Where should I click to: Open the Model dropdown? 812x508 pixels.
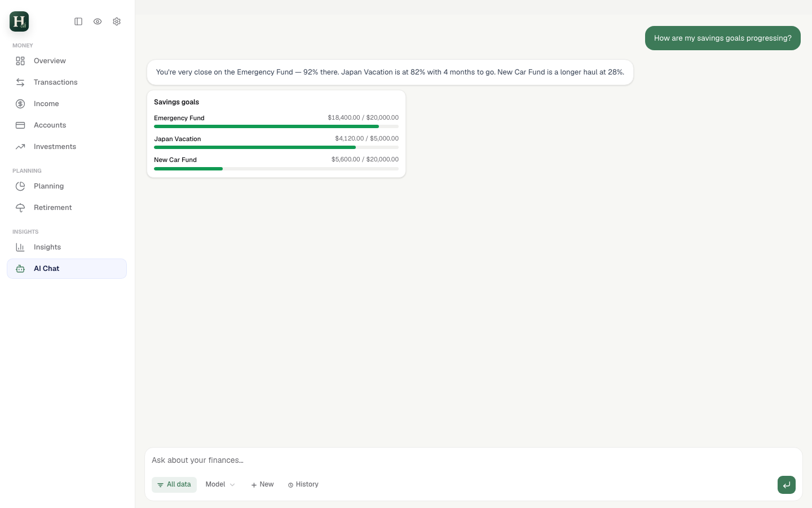(220, 485)
